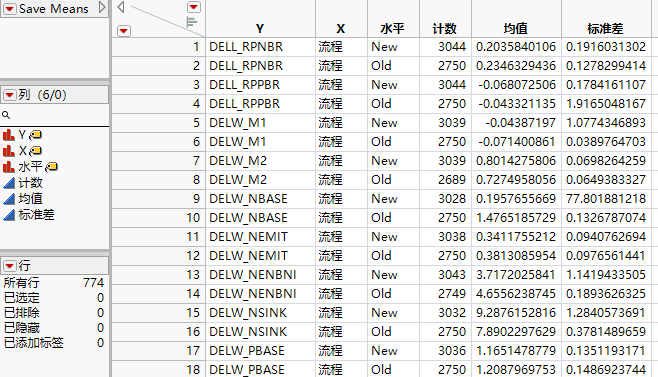Click the 均值 value 4.6556238745
658x377 pixels.
click(x=516, y=293)
